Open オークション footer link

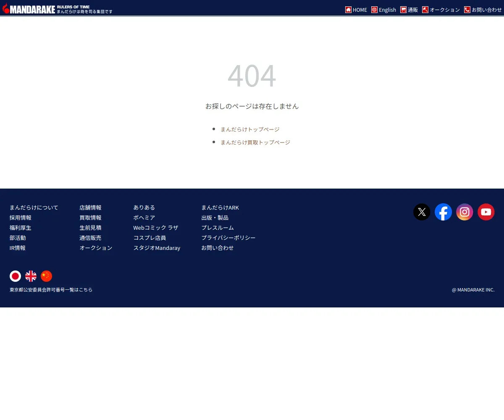96,248
